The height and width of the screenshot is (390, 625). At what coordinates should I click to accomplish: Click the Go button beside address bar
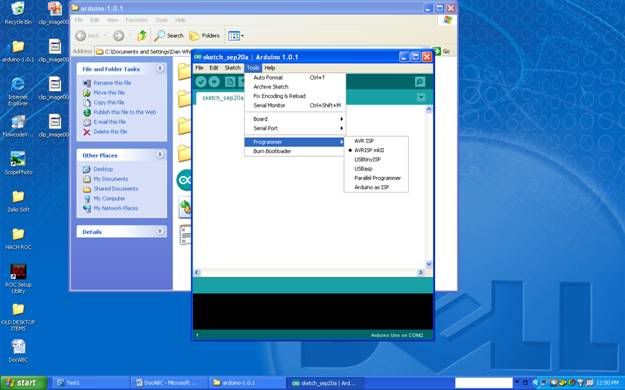442,51
